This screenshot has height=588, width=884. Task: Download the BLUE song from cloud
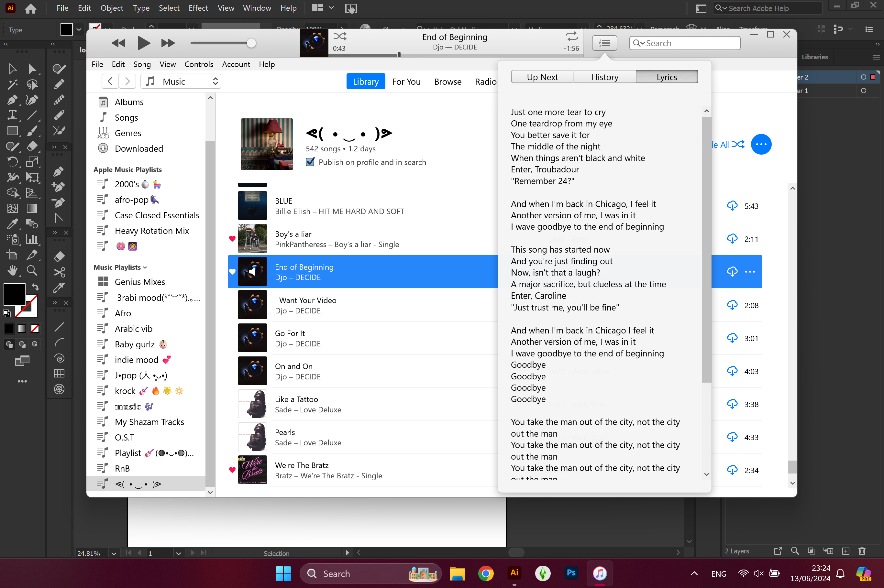732,205
